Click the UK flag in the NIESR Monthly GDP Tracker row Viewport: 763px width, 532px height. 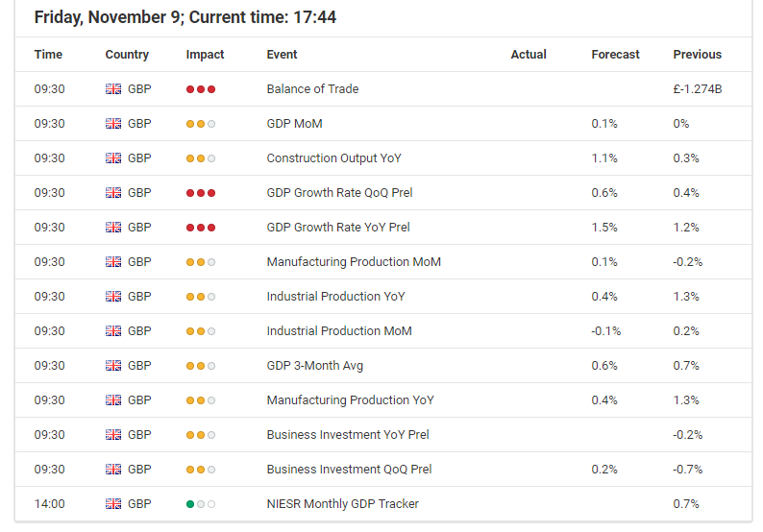point(113,504)
